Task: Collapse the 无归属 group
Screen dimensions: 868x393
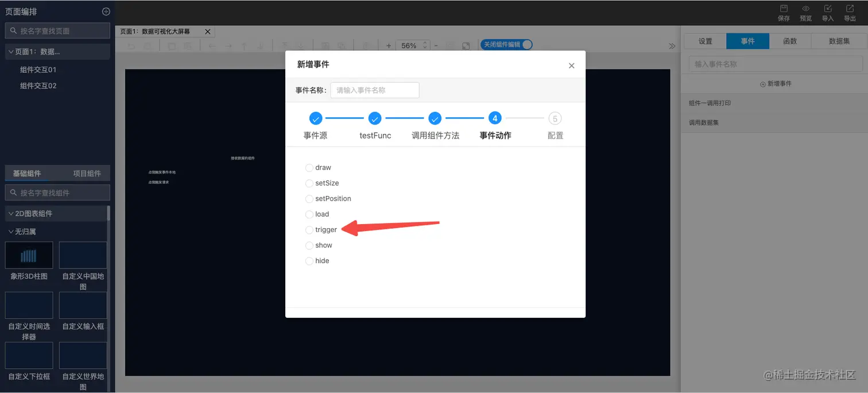Action: point(11,232)
